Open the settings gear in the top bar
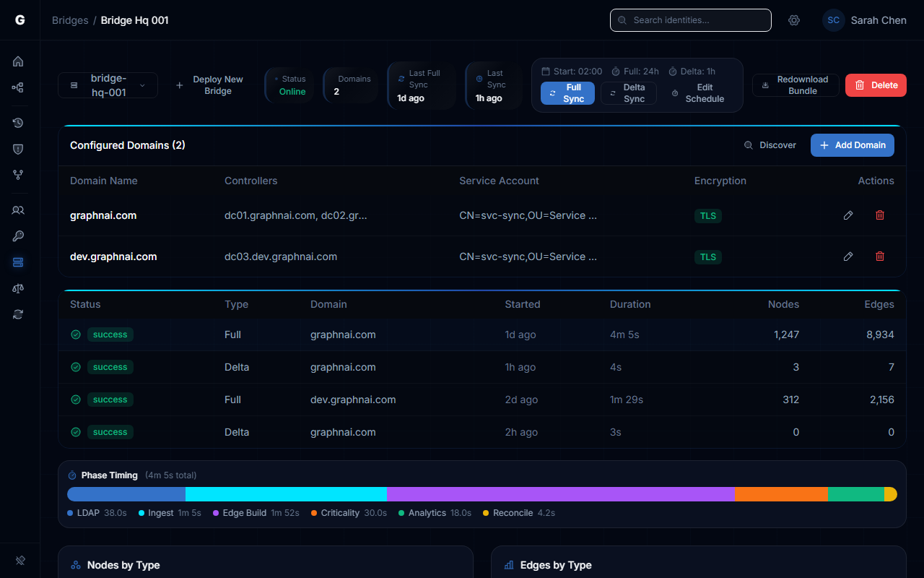The width and height of the screenshot is (924, 578). click(794, 20)
